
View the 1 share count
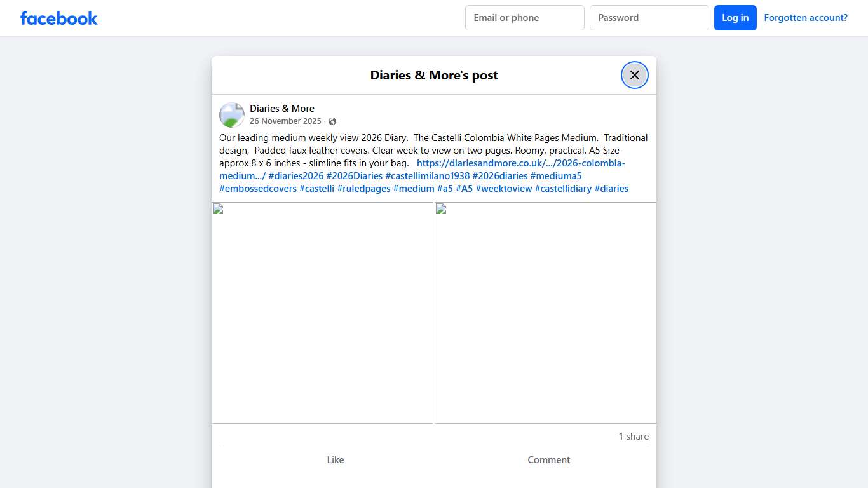(x=633, y=437)
